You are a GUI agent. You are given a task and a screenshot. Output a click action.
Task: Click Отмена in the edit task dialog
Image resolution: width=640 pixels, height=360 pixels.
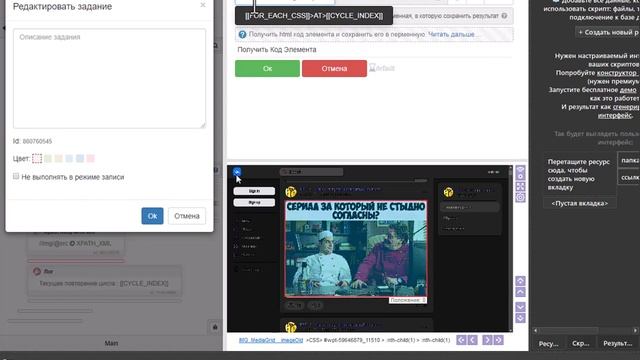[187, 216]
